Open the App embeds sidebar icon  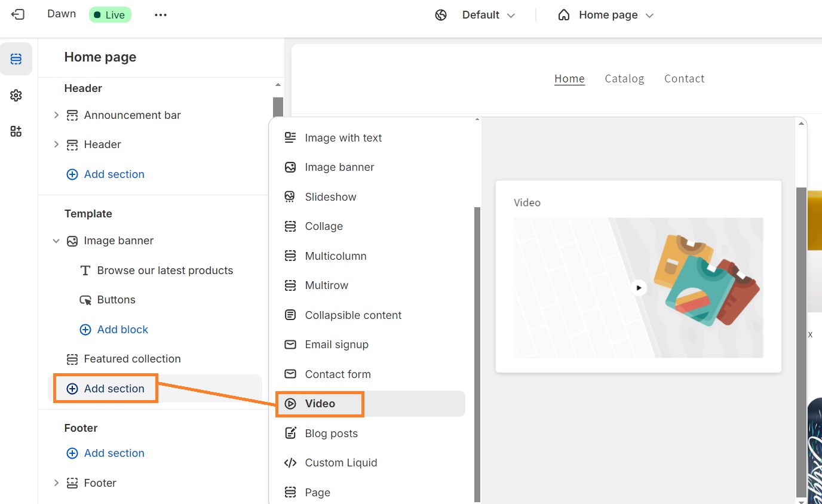coord(16,131)
